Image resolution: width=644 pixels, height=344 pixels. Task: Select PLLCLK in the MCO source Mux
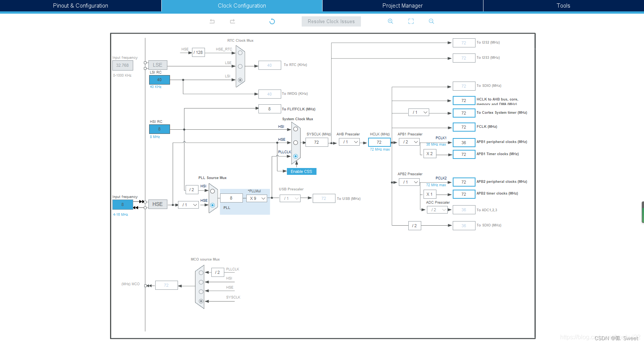coord(200,272)
